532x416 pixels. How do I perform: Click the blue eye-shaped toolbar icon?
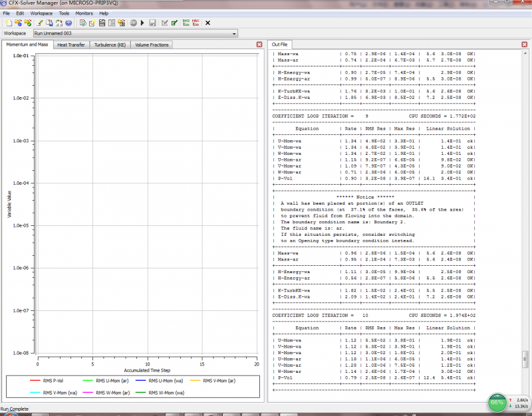pos(68,23)
